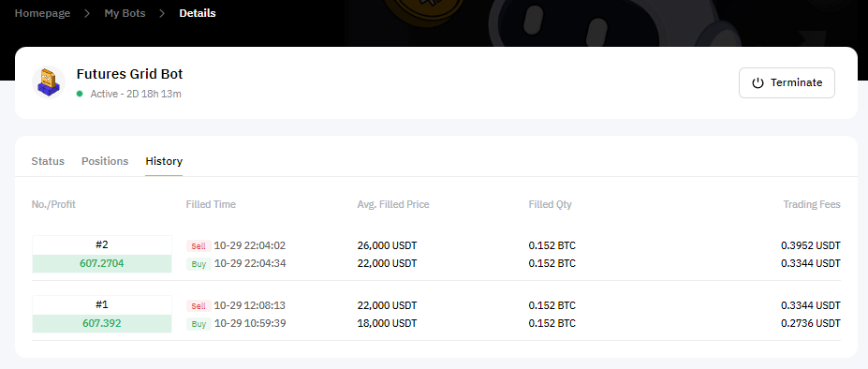Click the chevron after Homepage breadcrumb
This screenshot has height=369, width=868.
tap(87, 13)
